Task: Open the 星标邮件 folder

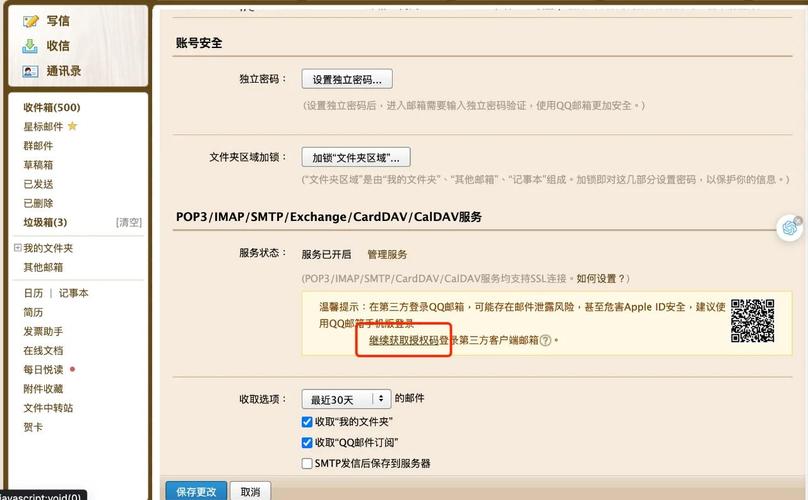Action: click(43, 126)
